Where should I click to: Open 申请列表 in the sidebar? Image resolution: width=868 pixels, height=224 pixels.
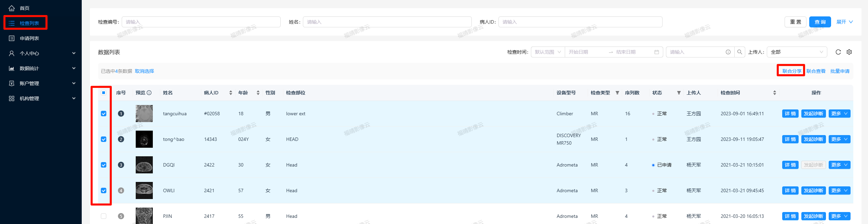coord(29,38)
